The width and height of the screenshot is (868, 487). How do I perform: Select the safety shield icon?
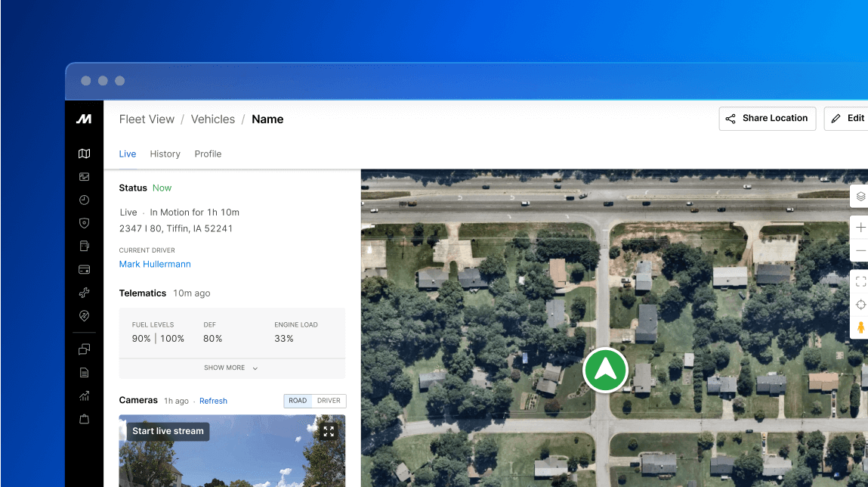tap(84, 222)
